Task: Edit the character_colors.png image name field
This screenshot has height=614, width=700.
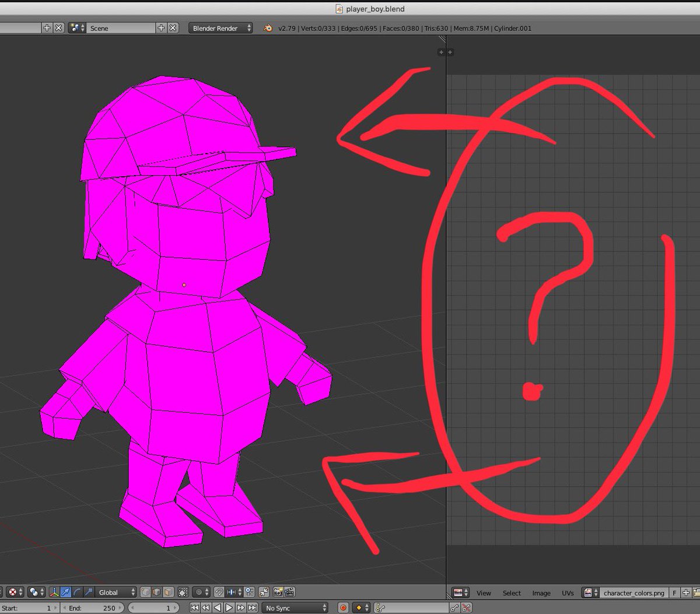Action: coord(634,593)
